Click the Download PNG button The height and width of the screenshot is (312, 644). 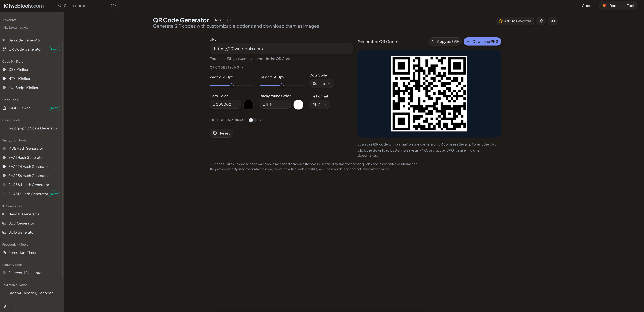pyautogui.click(x=482, y=41)
